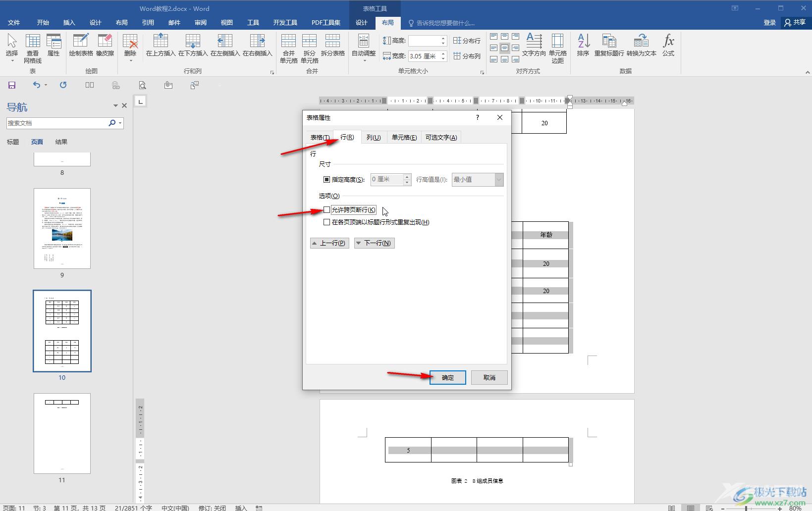812x511 pixels.
Task: Open table Properties from ribbon
Action: [x=54, y=45]
